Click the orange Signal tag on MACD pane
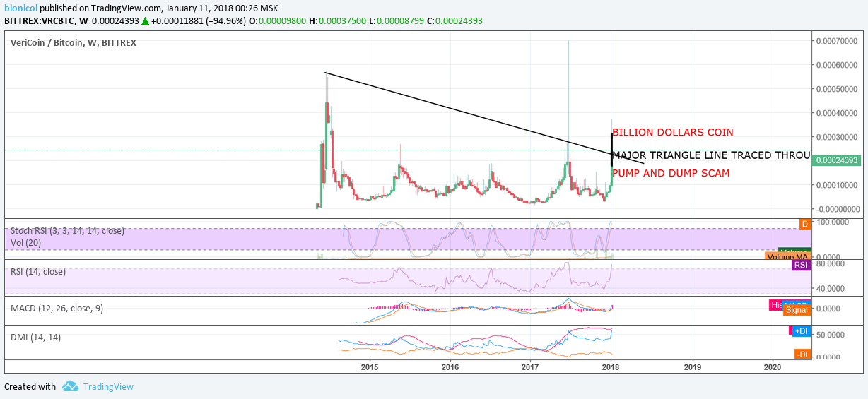Image resolution: width=868 pixels, height=399 pixels. click(797, 310)
